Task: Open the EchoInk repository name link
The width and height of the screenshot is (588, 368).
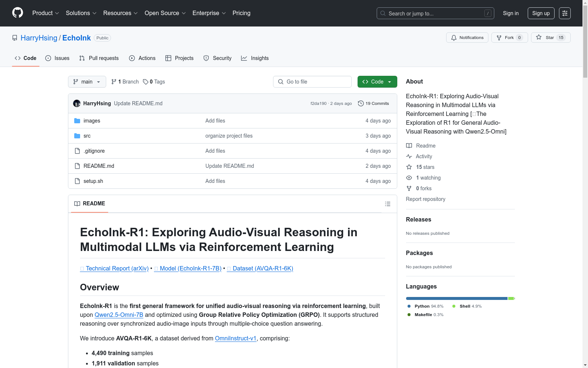Action: [76, 38]
